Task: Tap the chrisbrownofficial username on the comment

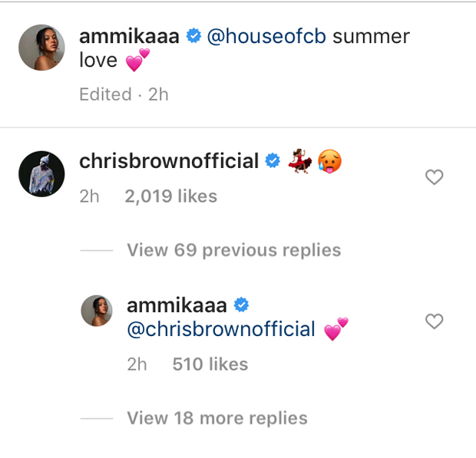Action: pyautogui.click(x=169, y=161)
